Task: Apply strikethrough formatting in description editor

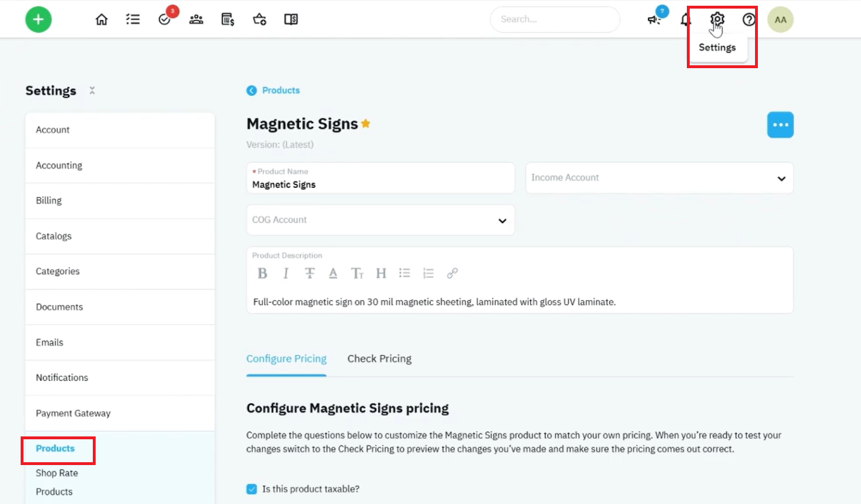Action: (309, 273)
